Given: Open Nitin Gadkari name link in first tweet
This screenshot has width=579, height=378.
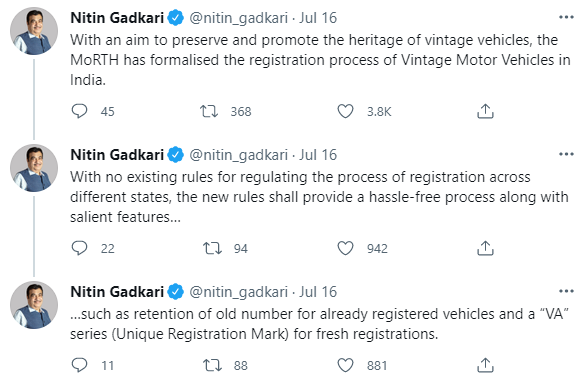Looking at the screenshot, I should [x=117, y=18].
